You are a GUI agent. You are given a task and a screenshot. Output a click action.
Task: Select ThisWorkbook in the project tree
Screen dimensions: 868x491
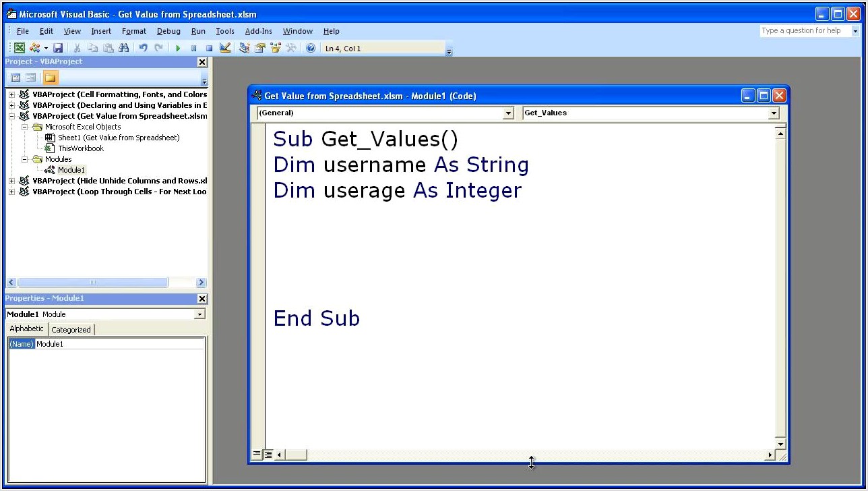tap(81, 148)
